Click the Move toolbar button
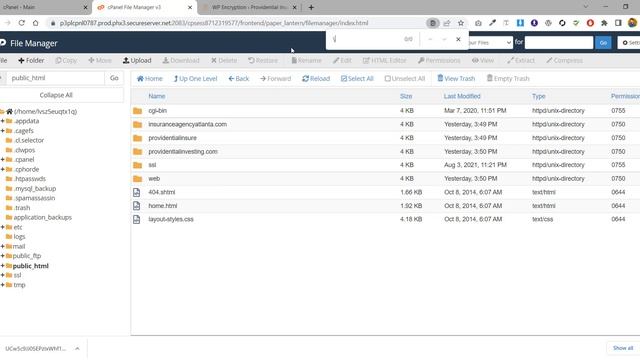 100,60
